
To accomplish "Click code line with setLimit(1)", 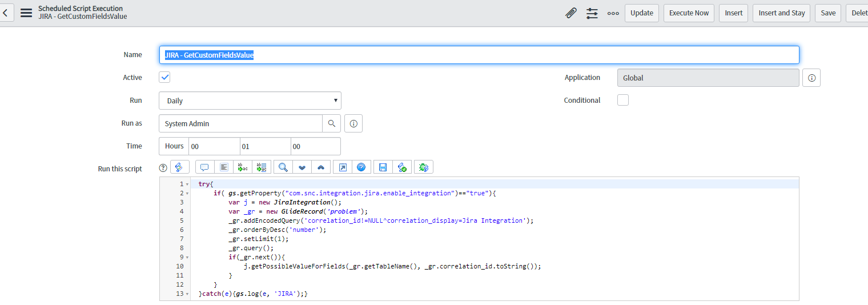I will 259,239.
